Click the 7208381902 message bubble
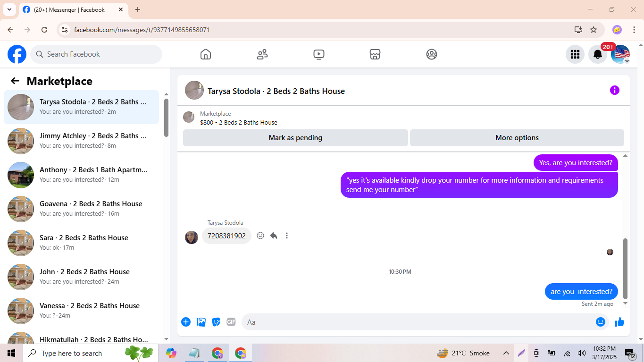 coord(226,236)
